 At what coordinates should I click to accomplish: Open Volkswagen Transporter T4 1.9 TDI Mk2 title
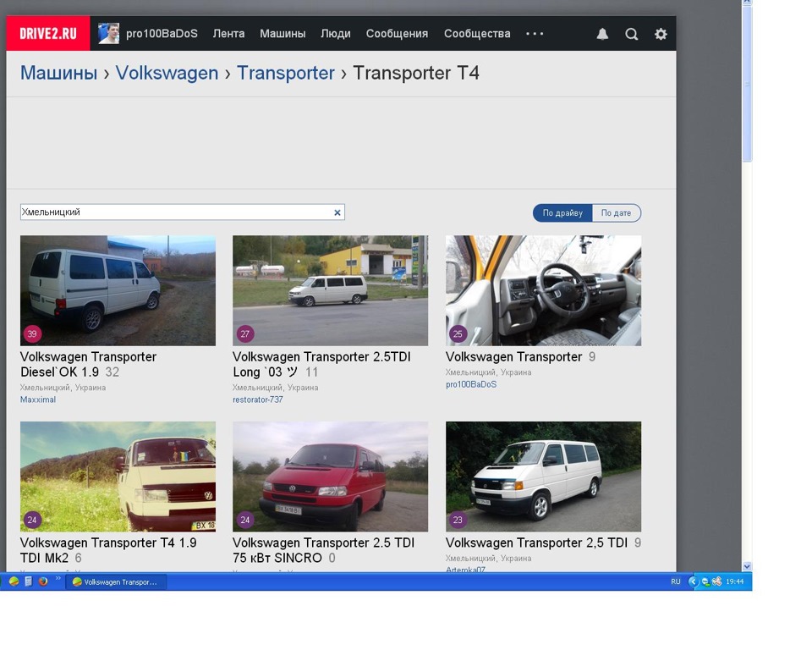[108, 550]
